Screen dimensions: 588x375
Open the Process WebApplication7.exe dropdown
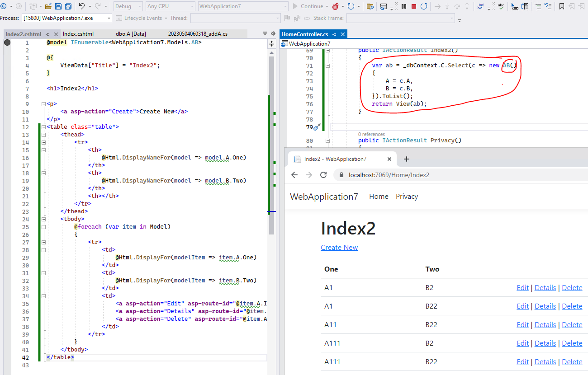(x=66, y=18)
